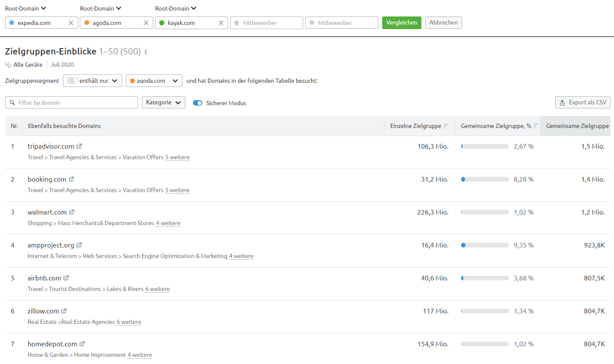Click the Alle Geräte devices icon
The image size is (614, 364).
[x=8, y=65]
